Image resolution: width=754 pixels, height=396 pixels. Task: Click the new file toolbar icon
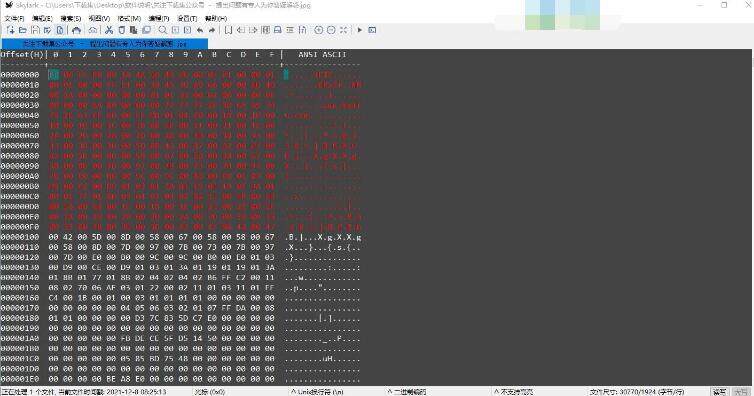click(11, 30)
